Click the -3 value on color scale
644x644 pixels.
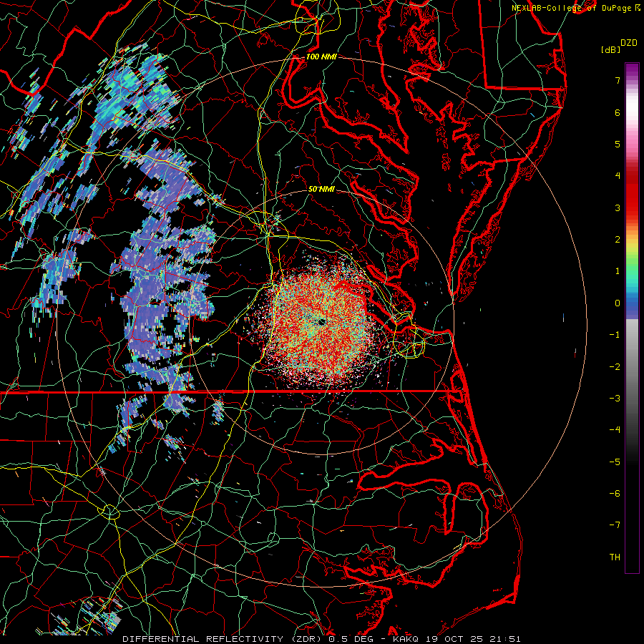[615, 399]
